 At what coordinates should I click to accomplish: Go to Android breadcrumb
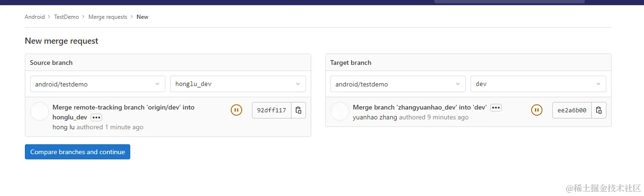(35, 17)
